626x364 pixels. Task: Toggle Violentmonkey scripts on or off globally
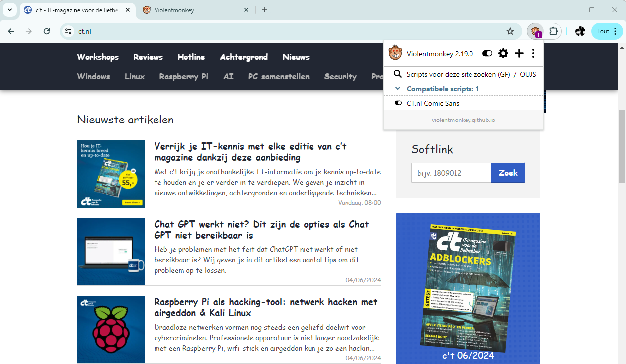click(x=487, y=53)
